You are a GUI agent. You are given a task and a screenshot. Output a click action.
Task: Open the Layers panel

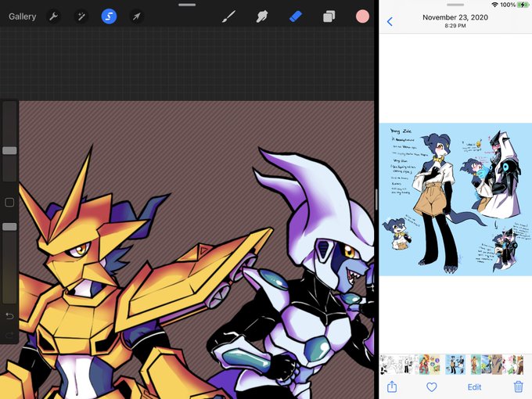329,16
